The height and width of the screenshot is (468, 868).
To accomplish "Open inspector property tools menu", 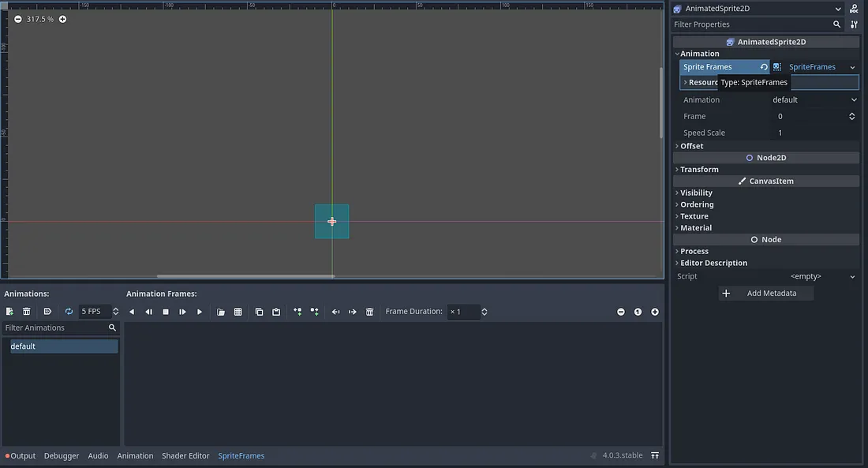I will [854, 24].
